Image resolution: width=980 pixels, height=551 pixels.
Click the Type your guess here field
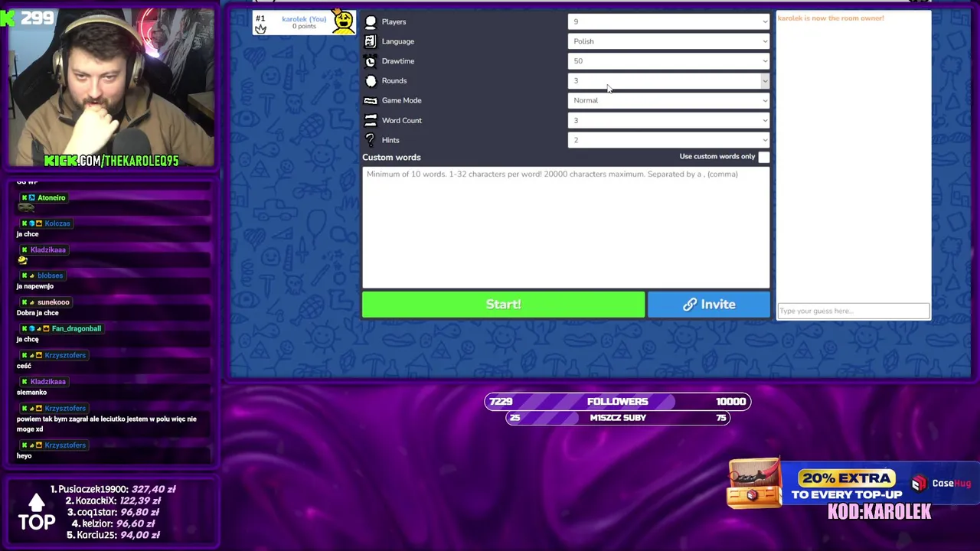(x=853, y=311)
